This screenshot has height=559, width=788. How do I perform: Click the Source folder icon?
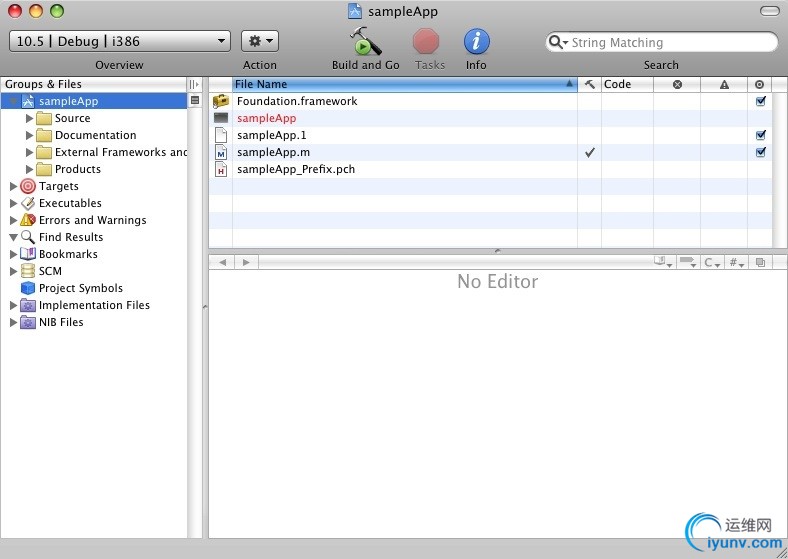tap(44, 118)
